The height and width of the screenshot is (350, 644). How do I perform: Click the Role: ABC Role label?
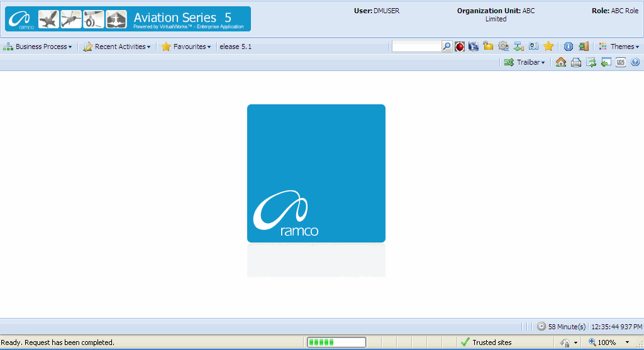pos(615,11)
